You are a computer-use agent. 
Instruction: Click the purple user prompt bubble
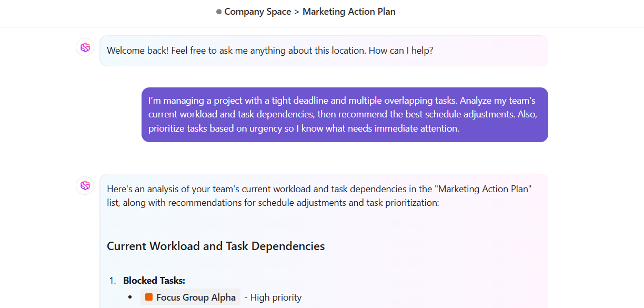pos(345,114)
